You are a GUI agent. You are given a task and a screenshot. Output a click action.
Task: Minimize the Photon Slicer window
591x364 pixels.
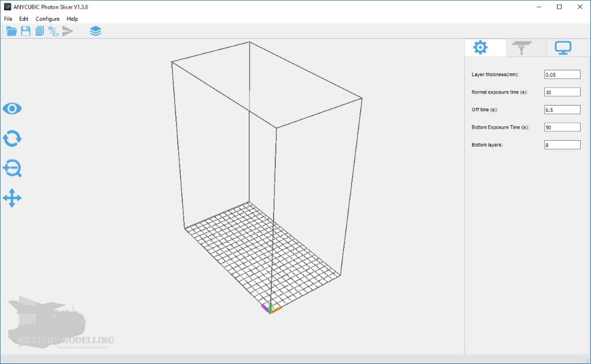539,7
